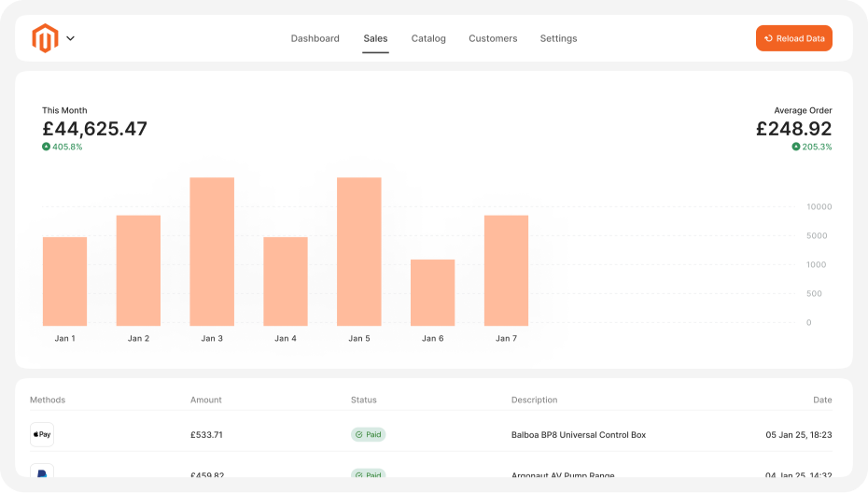The image size is (868, 493).
Task: Open the Dashboard tab
Action: tap(315, 38)
